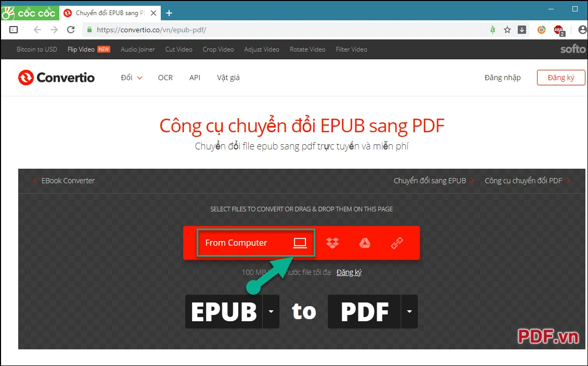Go back to EBook Converter
Viewport: 588px width, 366px height.
click(64, 181)
